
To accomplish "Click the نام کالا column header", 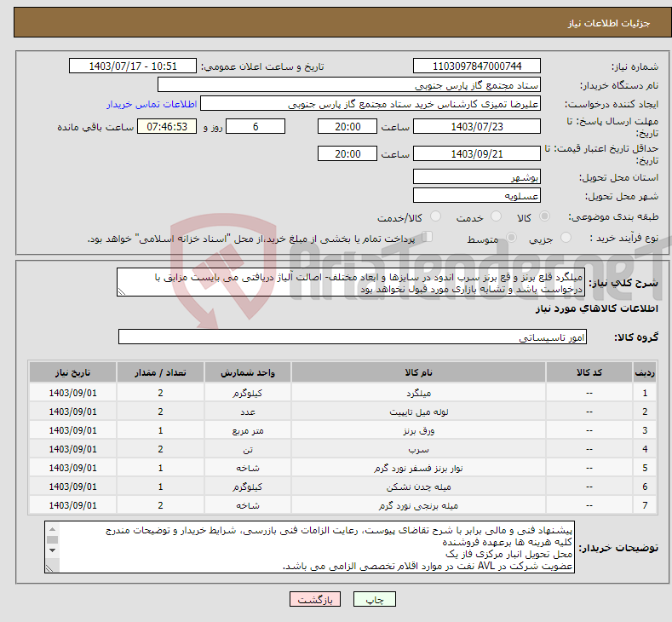I will click(418, 372).
